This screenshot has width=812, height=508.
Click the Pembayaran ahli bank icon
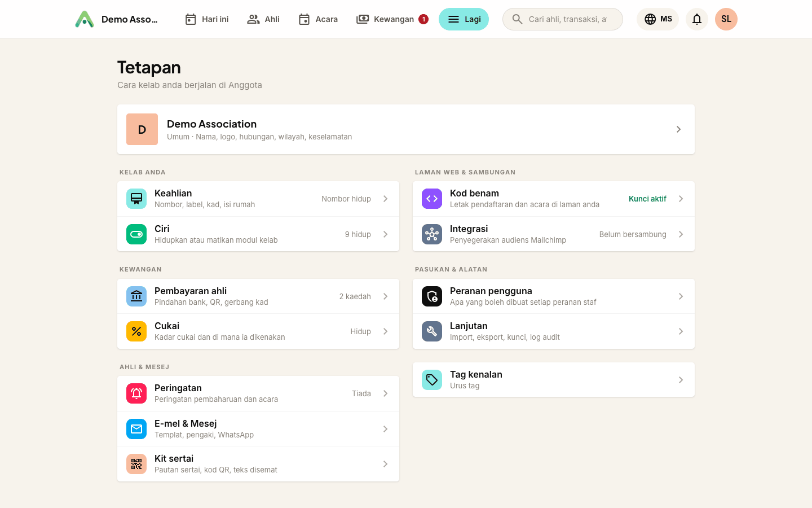pyautogui.click(x=136, y=296)
